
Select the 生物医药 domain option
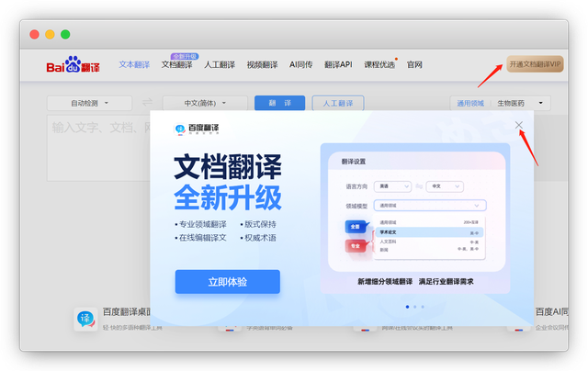[511, 103]
